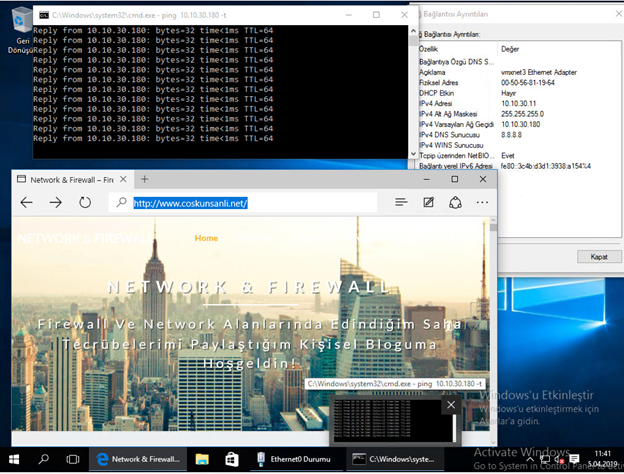The height and width of the screenshot is (474, 624).
Task: Open the Action Center notifications icon
Action: (x=574, y=459)
